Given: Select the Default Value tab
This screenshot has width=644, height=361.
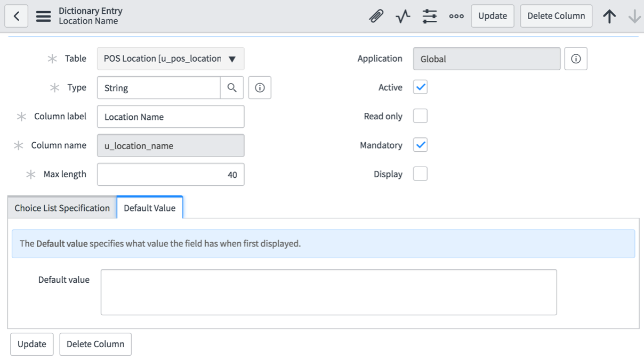Looking at the screenshot, I should click(x=150, y=208).
